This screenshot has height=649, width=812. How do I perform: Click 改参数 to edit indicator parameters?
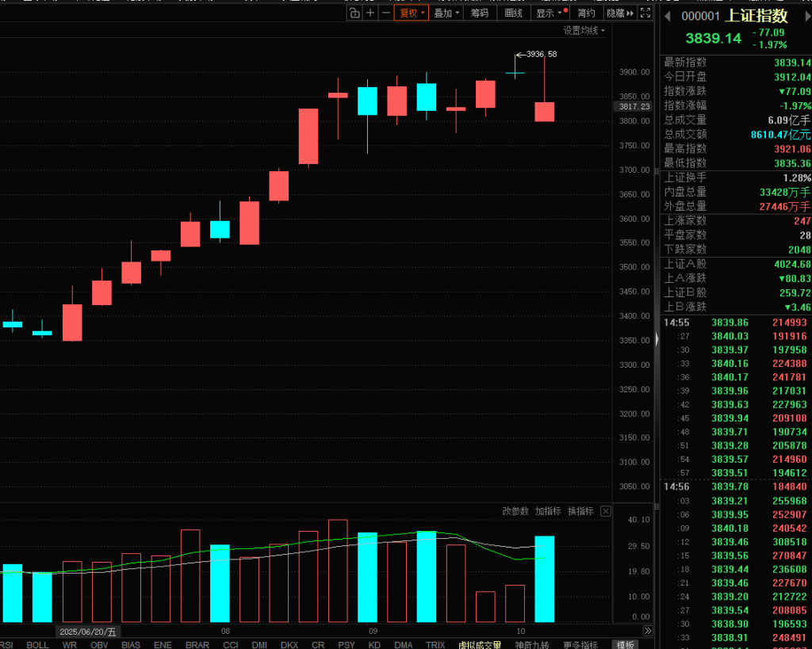(x=515, y=511)
